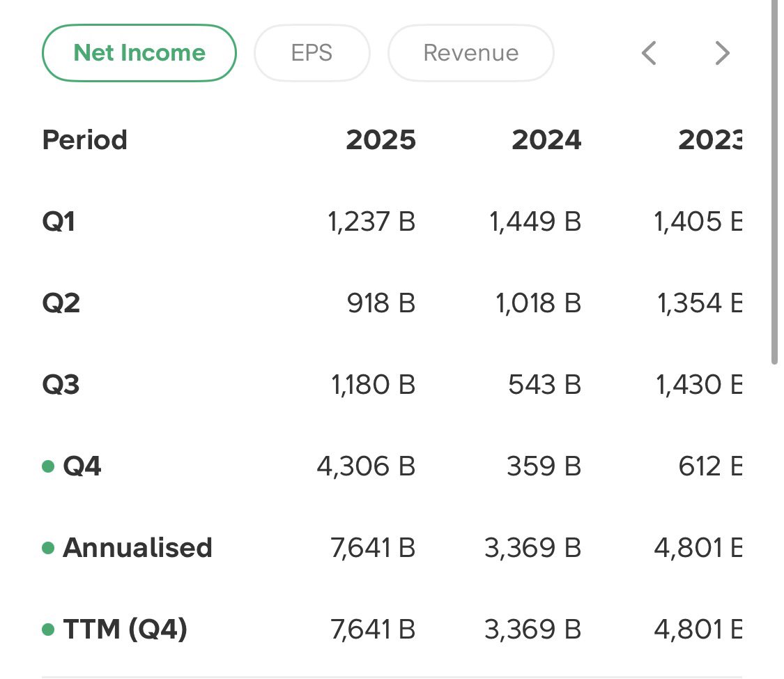Select the Net Income tab
Viewport: 784px width, 679px height.
pyautogui.click(x=139, y=53)
